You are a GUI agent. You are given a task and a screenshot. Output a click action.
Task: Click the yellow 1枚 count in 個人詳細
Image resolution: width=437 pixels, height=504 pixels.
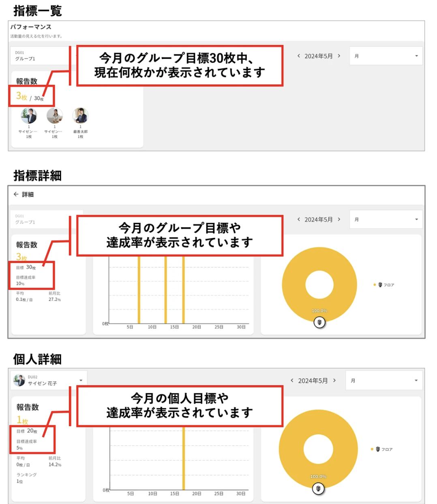22,420
